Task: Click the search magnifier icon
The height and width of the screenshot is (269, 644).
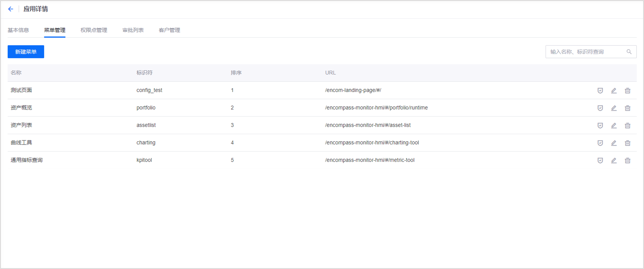Action: coord(629,52)
